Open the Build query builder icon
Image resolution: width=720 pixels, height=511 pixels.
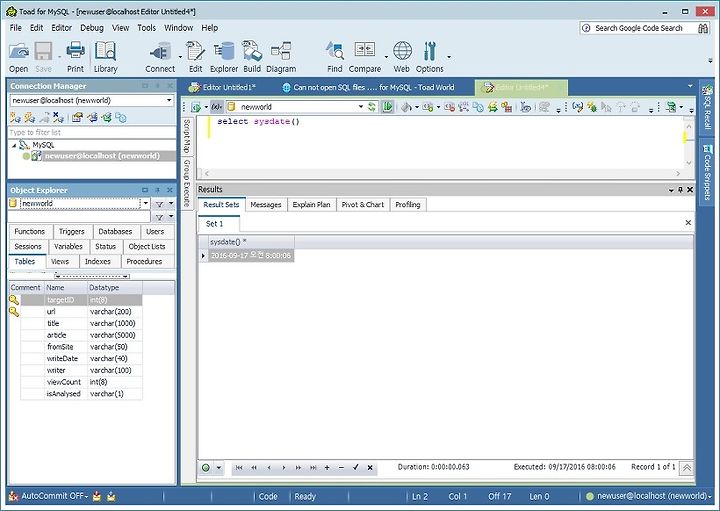pos(252,57)
